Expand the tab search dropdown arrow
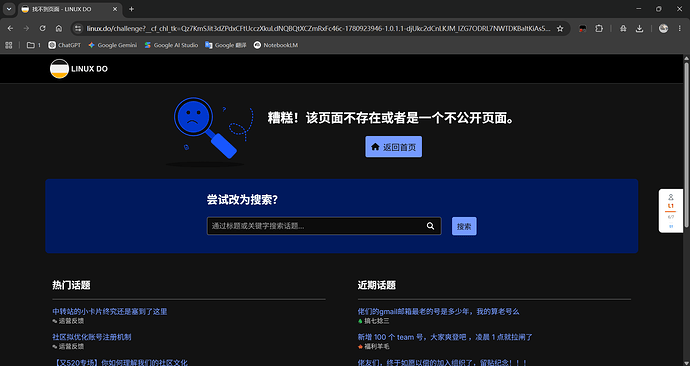The image size is (690, 366). (x=9, y=9)
